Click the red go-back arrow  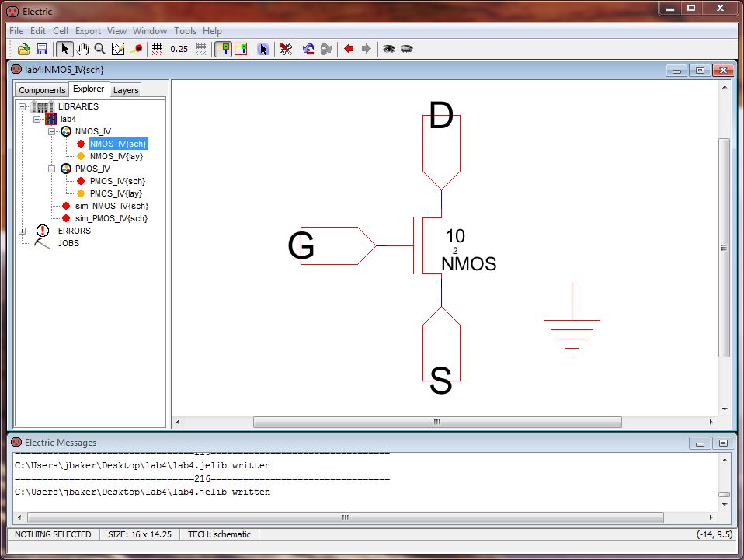[349, 49]
